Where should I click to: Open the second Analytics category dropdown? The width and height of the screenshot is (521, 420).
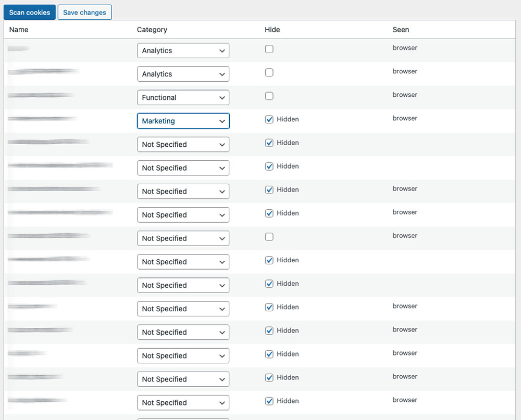(x=183, y=74)
